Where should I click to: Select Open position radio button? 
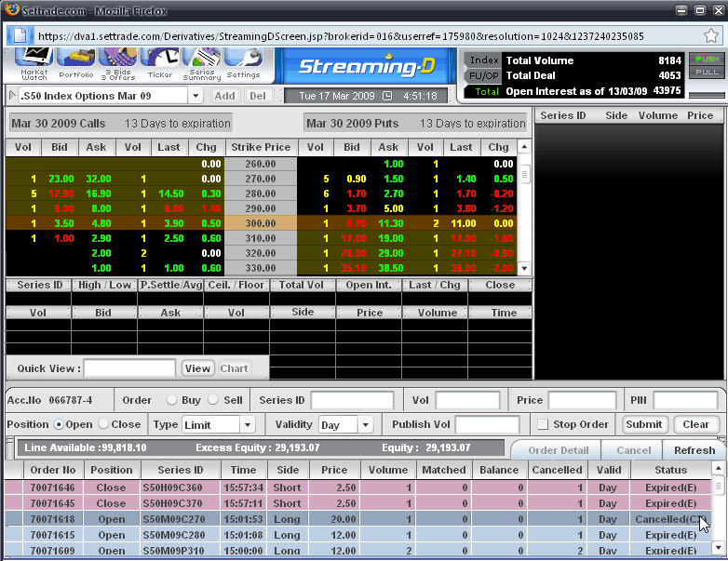pos(59,424)
